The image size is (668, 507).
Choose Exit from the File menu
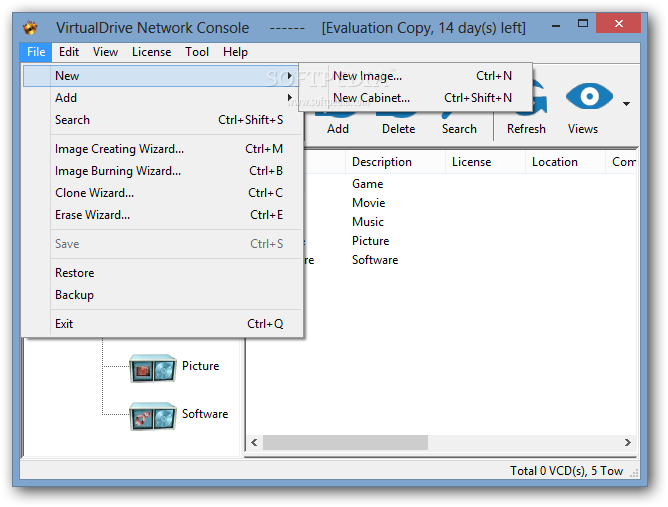pyautogui.click(x=163, y=324)
